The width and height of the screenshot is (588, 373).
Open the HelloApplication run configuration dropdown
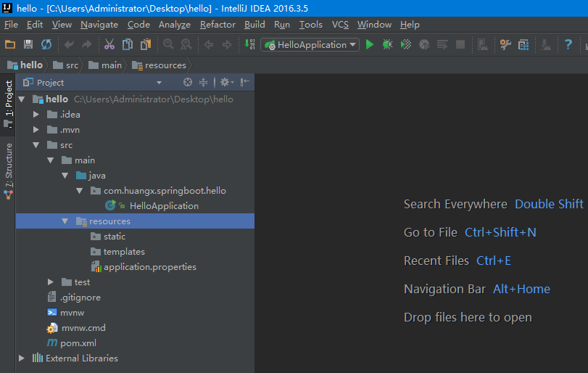[310, 45]
